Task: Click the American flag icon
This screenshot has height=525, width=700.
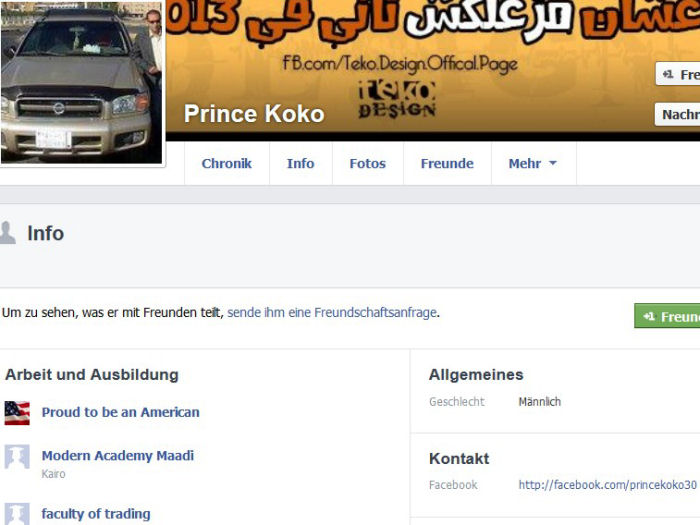Action: coord(17,413)
